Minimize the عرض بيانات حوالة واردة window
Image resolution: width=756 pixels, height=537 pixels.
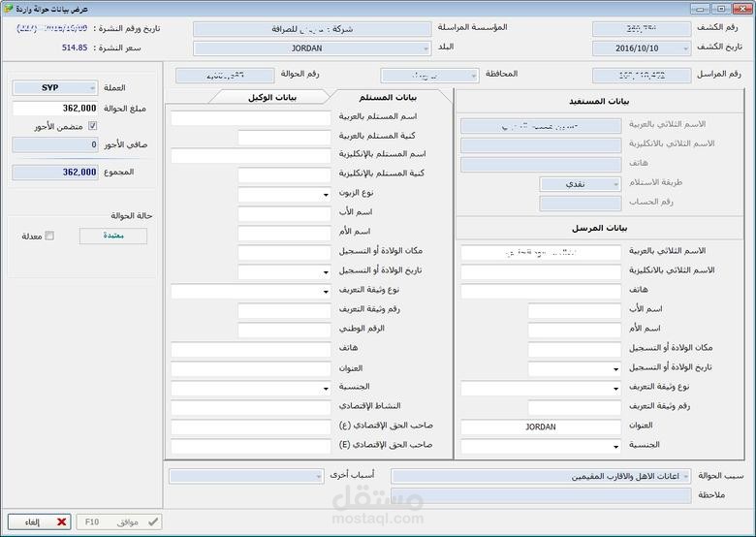click(700, 9)
